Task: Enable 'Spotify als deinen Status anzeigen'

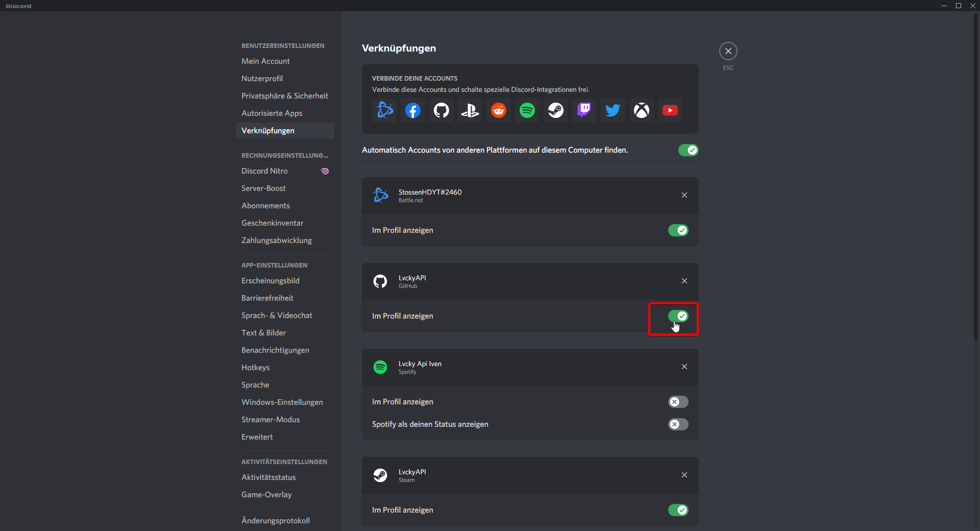Action: [678, 424]
